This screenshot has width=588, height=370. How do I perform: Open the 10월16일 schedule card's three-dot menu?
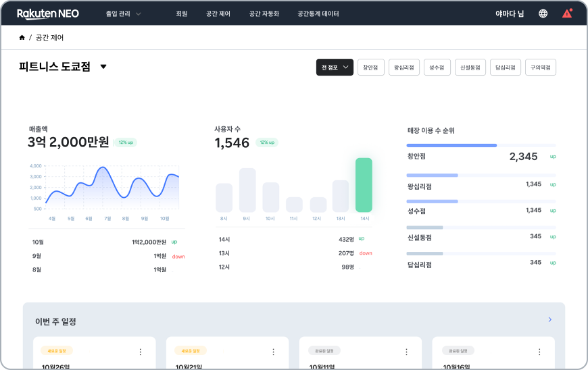tap(539, 352)
